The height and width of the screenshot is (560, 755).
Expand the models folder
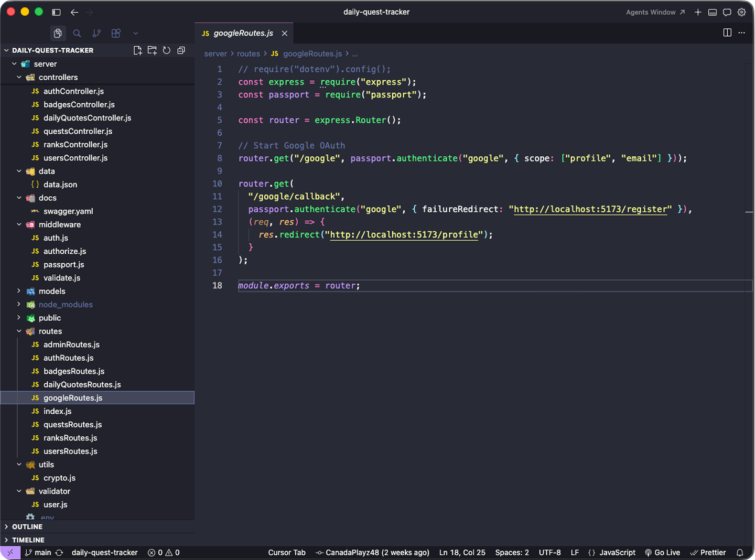click(51, 291)
